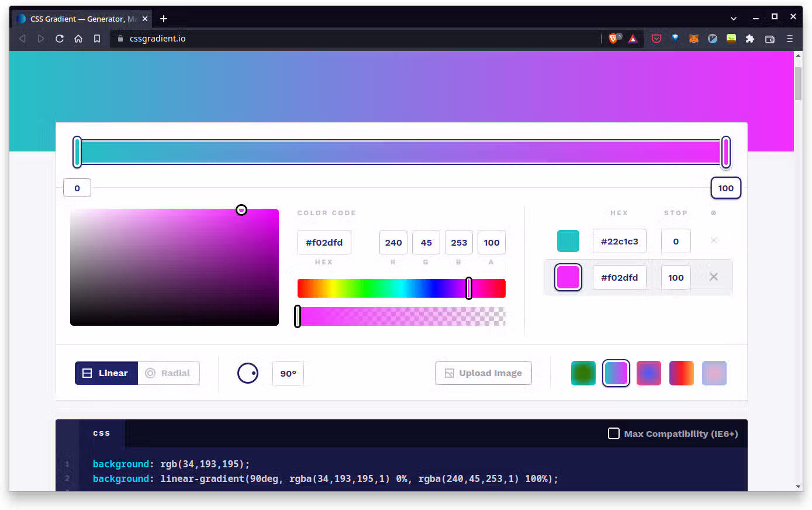This screenshot has height=510, width=812.
Task: Open the MetaMask extension icon
Action: pos(693,39)
